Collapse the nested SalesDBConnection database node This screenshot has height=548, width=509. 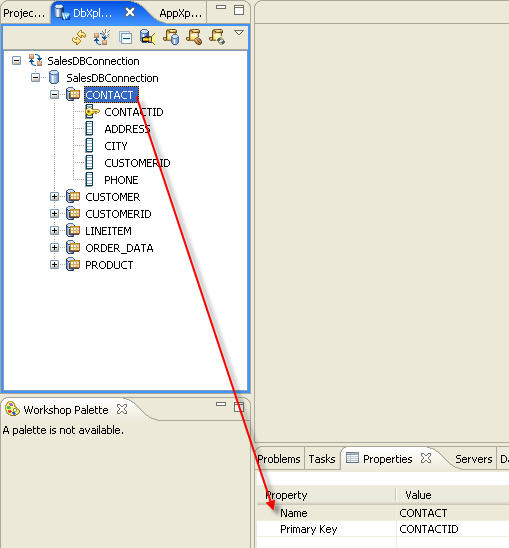coord(35,77)
